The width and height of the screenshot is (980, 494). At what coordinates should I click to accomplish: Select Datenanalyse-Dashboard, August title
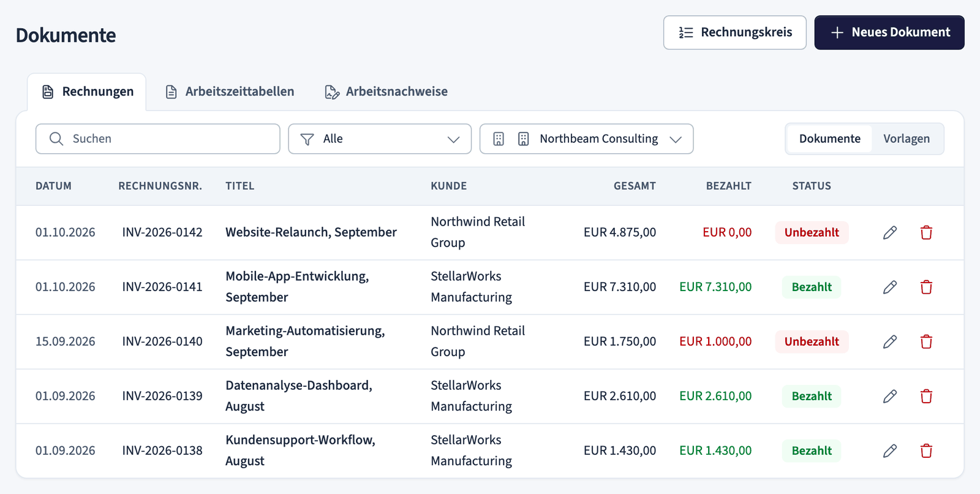point(299,396)
